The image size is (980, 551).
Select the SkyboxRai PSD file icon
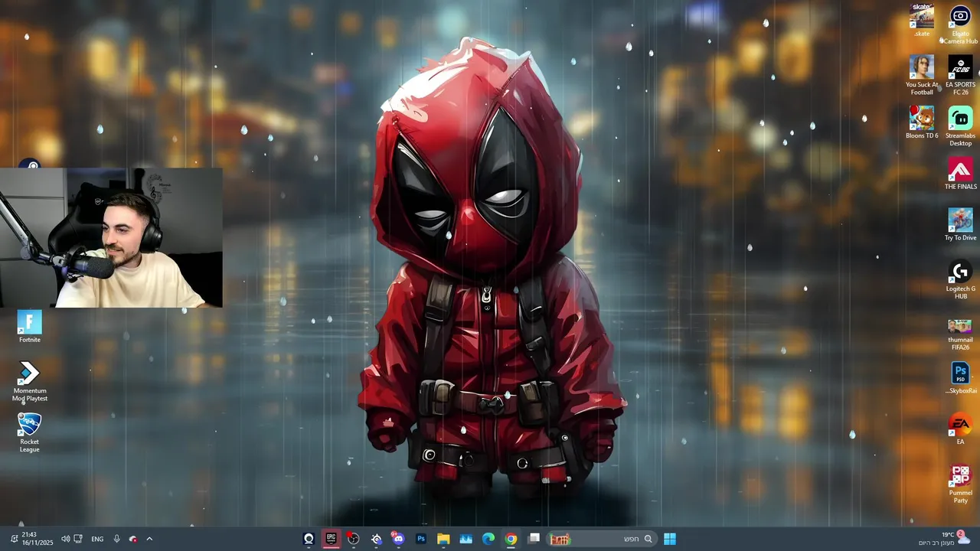coord(960,379)
